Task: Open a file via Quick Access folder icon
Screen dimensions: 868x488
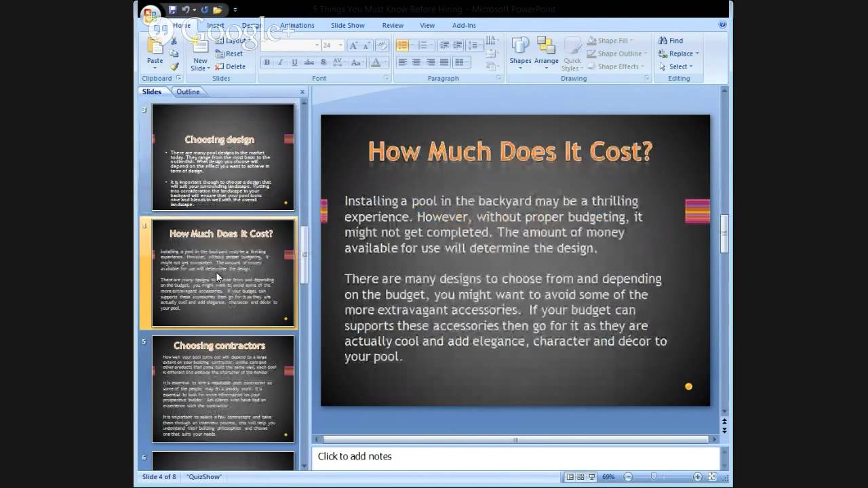Action: [218, 9]
